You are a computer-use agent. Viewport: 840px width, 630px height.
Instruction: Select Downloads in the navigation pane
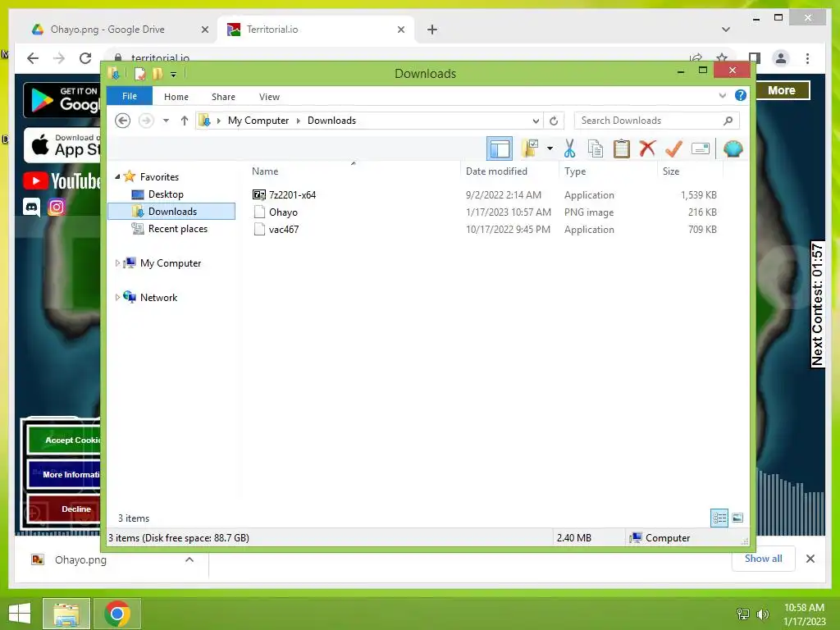tap(171, 211)
